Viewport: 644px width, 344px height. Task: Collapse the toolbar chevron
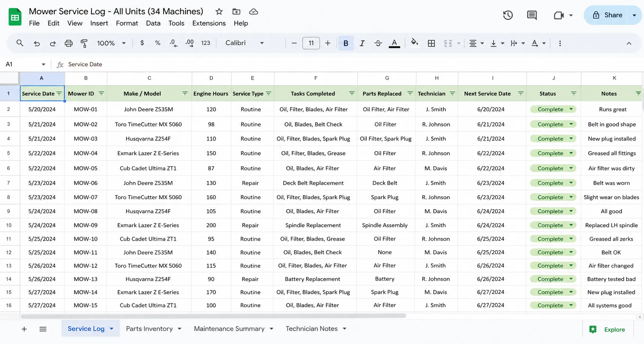[x=629, y=43]
